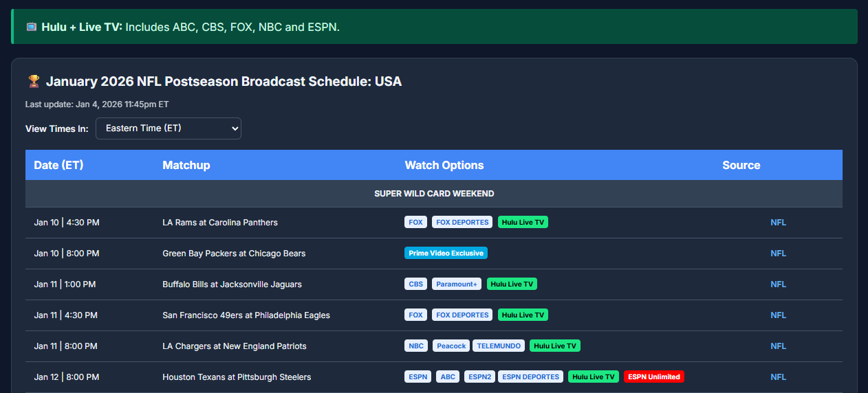This screenshot has width=868, height=393.
Task: Click FOX badge for Rams at Panthers
Action: [x=415, y=222]
